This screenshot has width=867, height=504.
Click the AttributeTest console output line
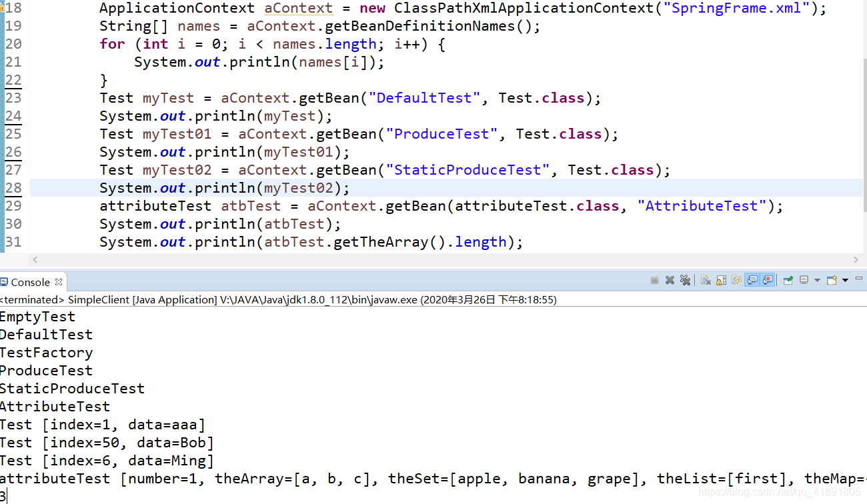(55, 407)
